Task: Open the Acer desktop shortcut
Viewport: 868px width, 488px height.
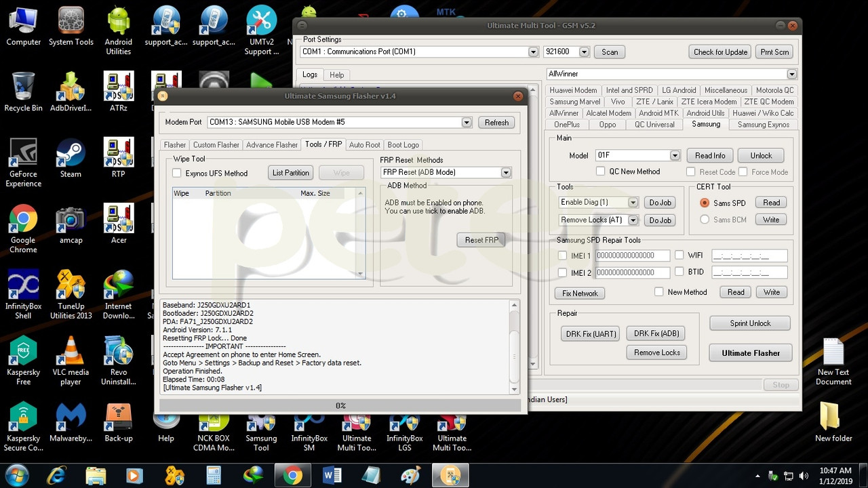Action: pyautogui.click(x=118, y=224)
